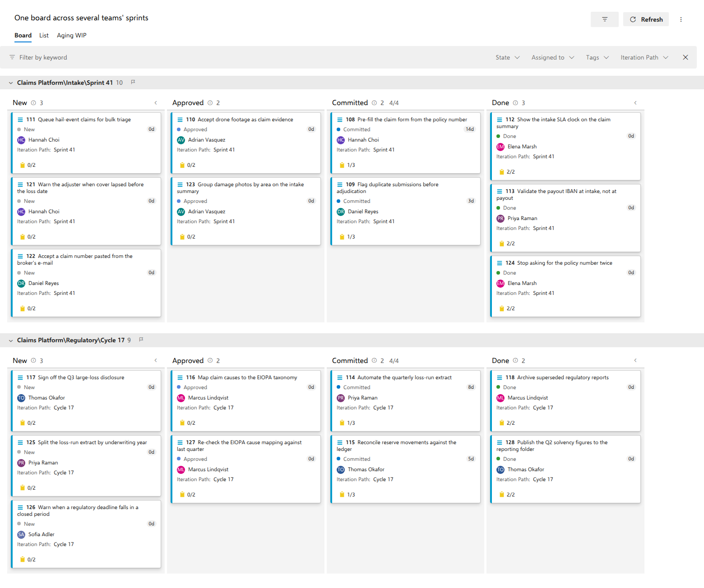This screenshot has width=704, height=588.
Task: Open task checklist icon on card 111
Action: 23,165
